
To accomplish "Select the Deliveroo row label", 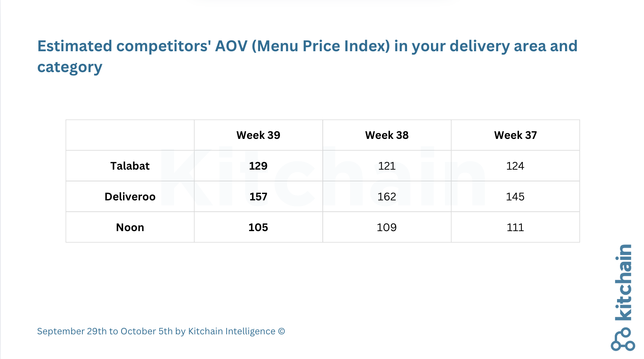I will tap(130, 197).
